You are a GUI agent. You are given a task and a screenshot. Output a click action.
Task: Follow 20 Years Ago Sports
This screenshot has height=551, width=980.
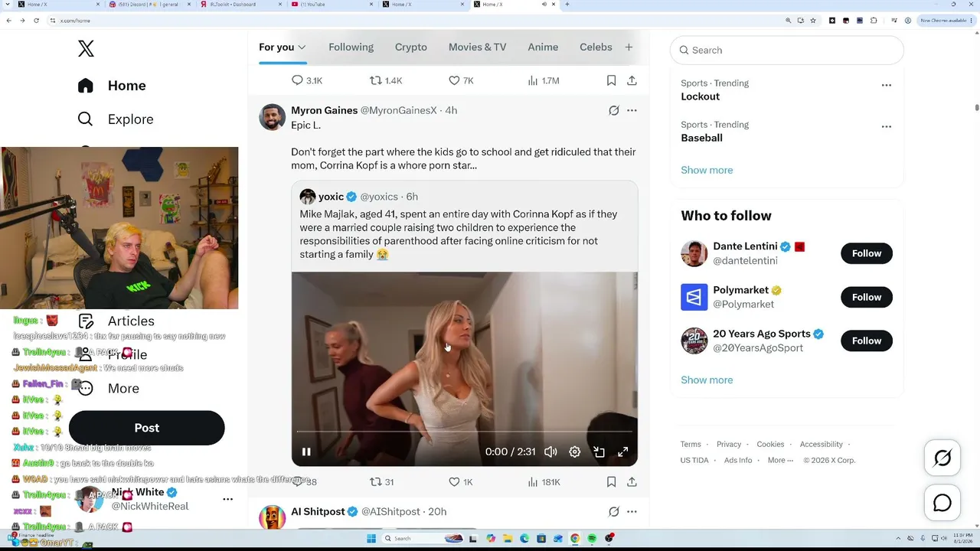point(867,341)
